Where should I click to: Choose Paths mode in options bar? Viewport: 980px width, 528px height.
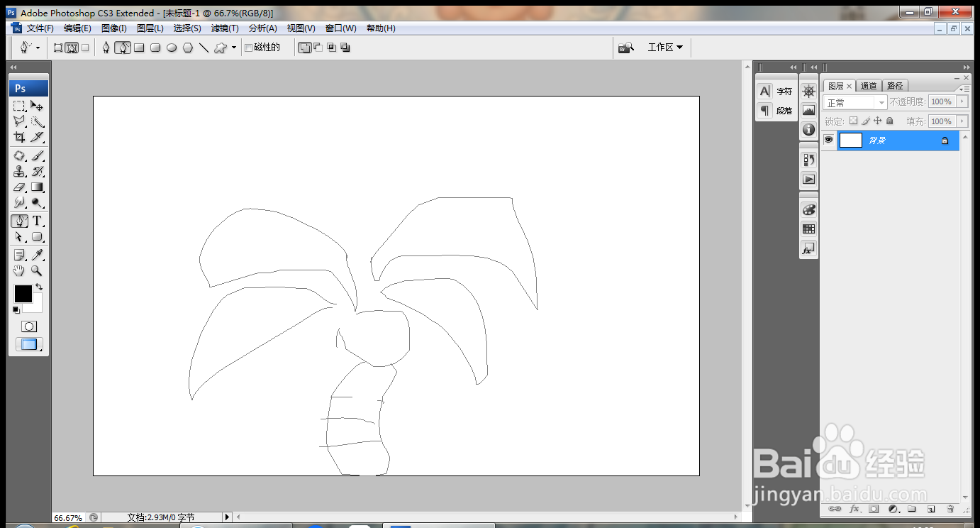(72, 48)
